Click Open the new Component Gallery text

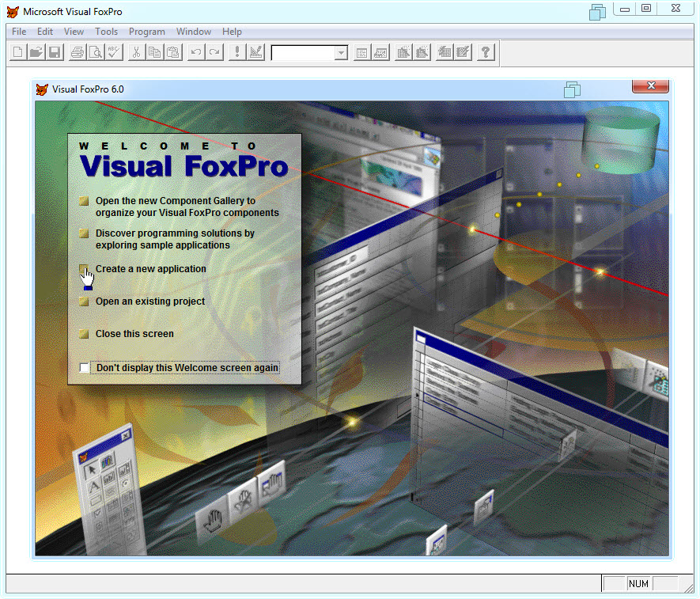187,207
